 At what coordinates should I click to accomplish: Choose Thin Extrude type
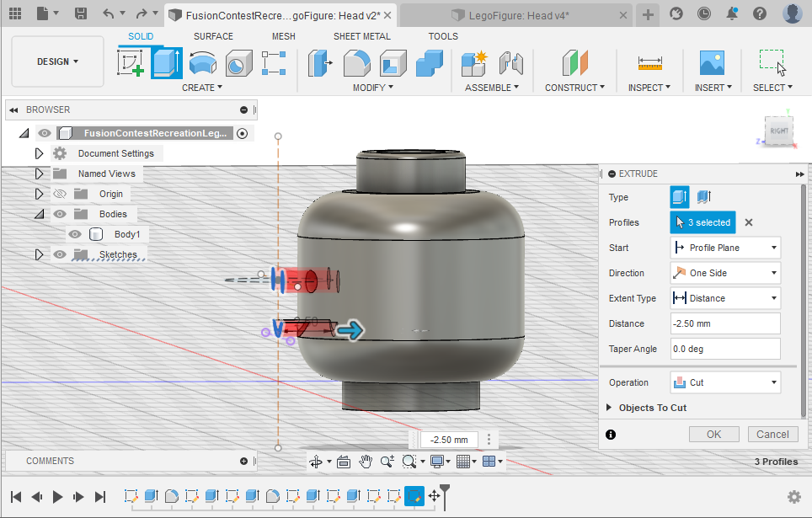(x=704, y=197)
